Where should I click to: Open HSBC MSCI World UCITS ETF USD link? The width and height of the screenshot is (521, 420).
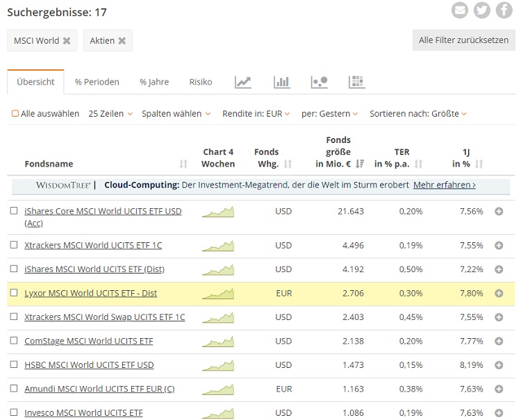(89, 365)
